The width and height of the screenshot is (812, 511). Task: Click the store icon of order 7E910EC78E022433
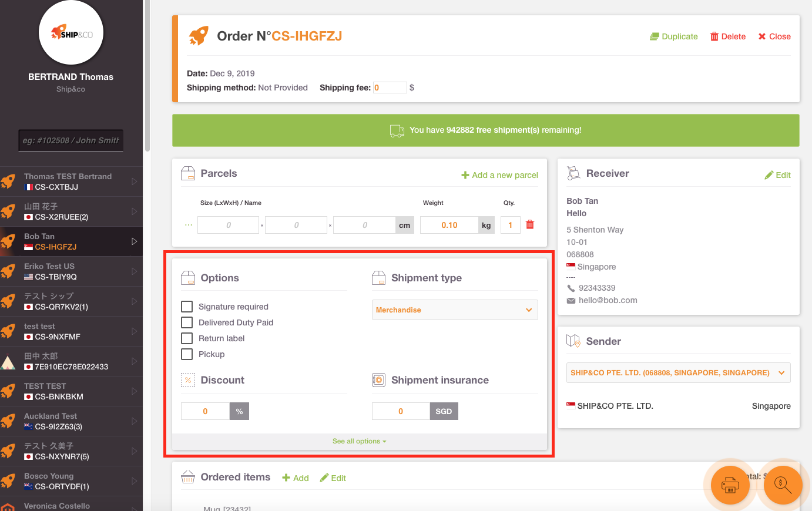(x=8, y=361)
